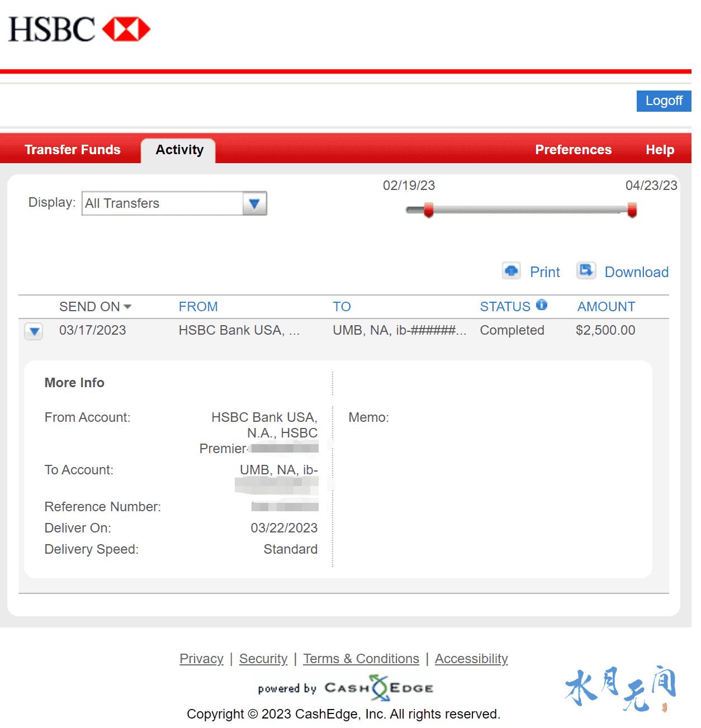The image size is (701, 728).
Task: Click the printer icon
Action: (511, 271)
